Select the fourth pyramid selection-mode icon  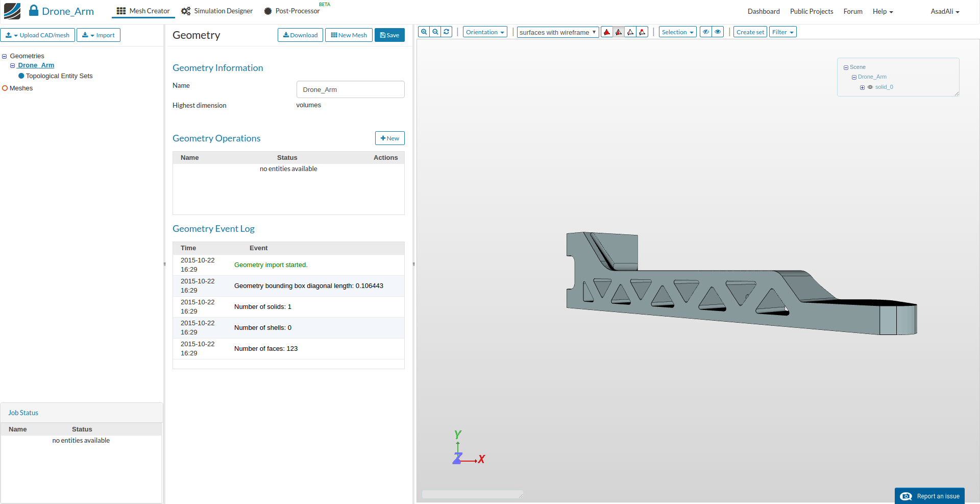[x=642, y=32]
